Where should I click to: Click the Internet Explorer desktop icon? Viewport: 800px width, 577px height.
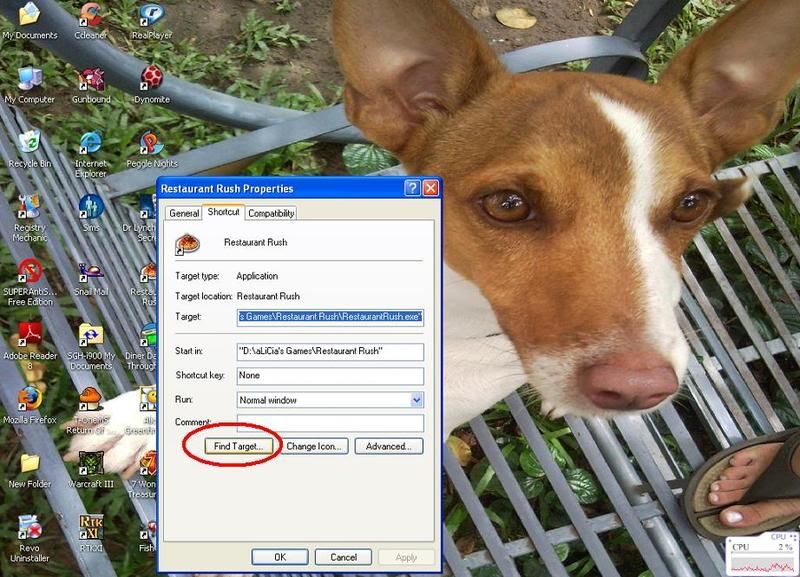click(x=91, y=144)
